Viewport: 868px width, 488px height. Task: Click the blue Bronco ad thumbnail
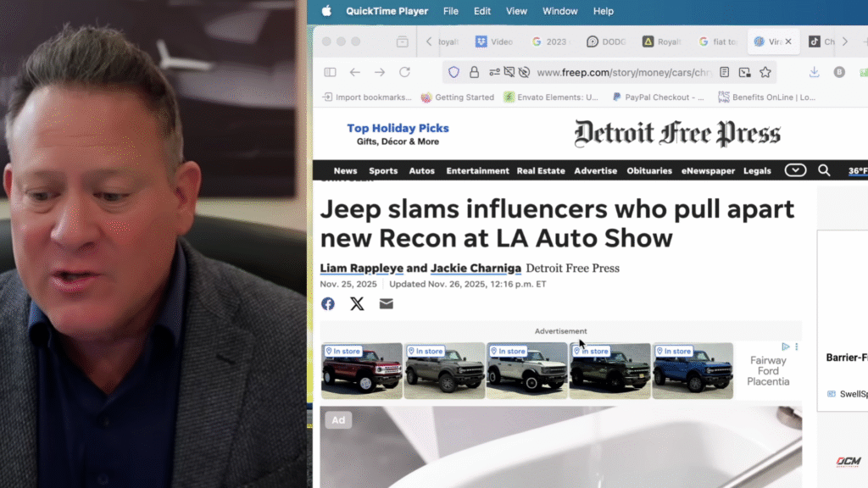click(x=693, y=371)
